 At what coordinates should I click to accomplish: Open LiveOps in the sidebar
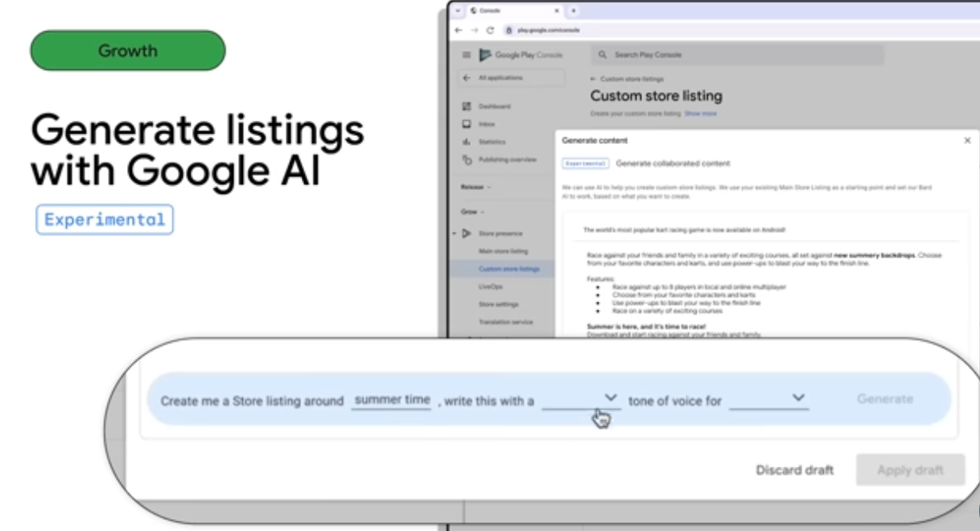[x=489, y=286]
